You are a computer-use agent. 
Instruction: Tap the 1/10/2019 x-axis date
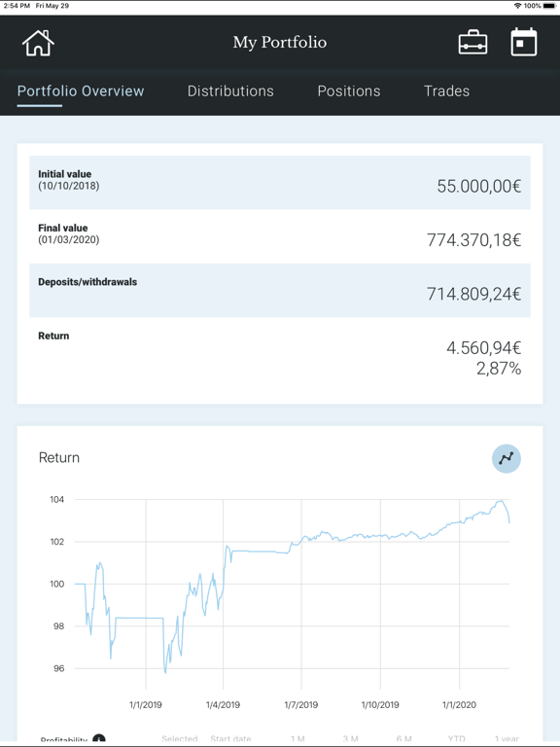click(x=380, y=704)
